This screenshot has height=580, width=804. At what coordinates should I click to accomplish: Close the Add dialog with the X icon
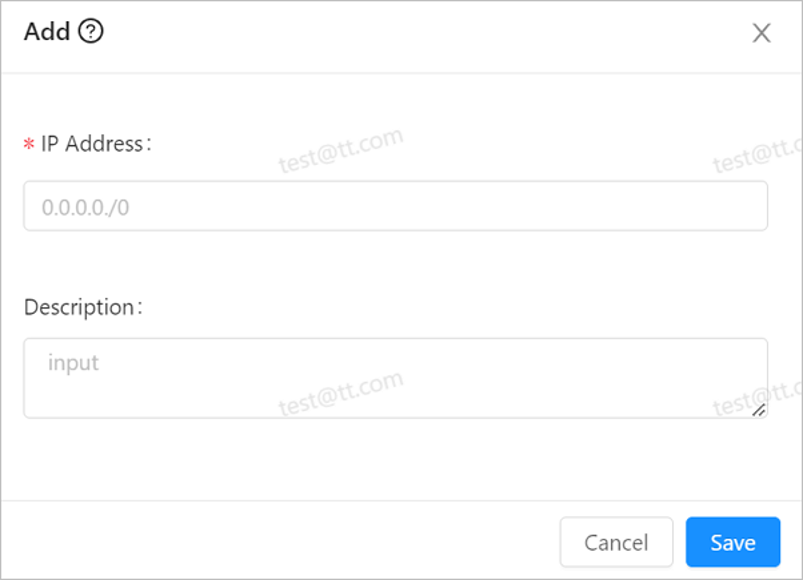[x=761, y=33]
